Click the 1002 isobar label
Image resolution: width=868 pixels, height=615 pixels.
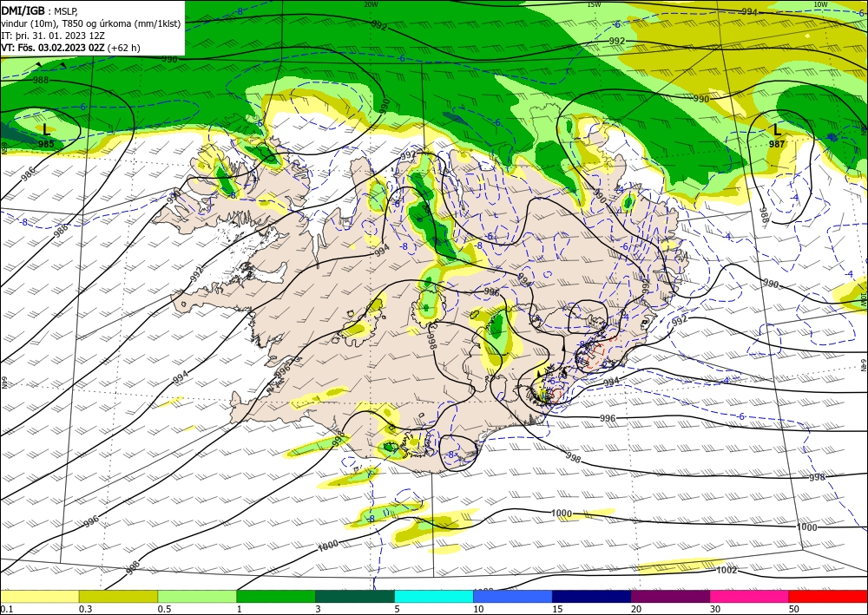coord(727,570)
